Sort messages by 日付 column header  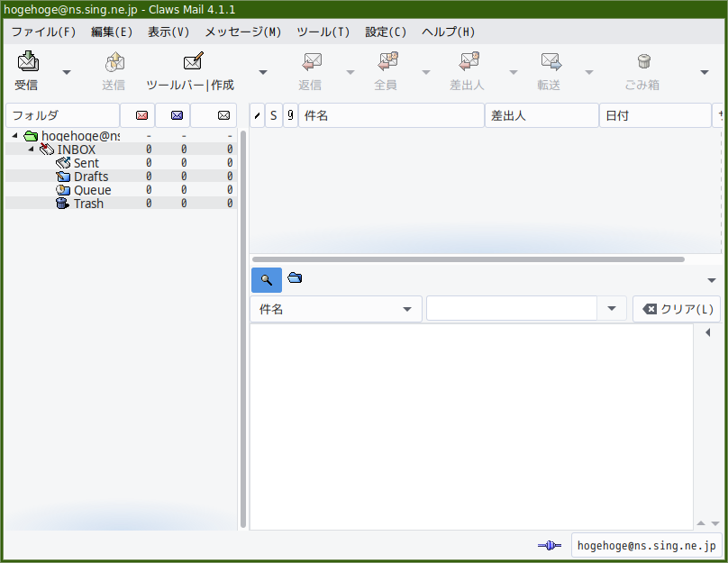click(x=655, y=115)
